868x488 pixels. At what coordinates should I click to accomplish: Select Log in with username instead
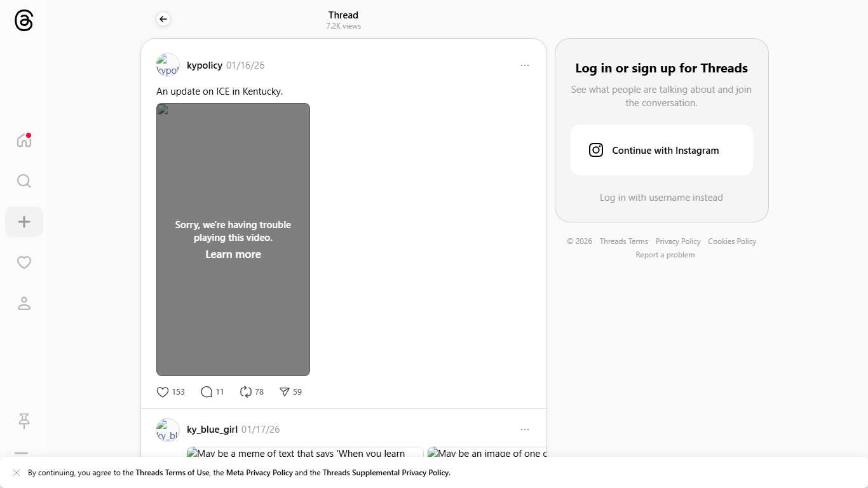point(661,198)
